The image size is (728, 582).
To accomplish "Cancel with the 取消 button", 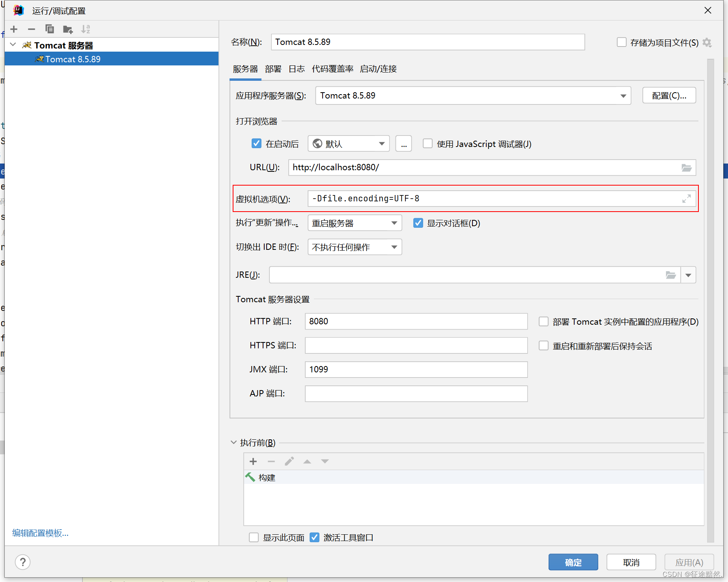I will coord(631,562).
